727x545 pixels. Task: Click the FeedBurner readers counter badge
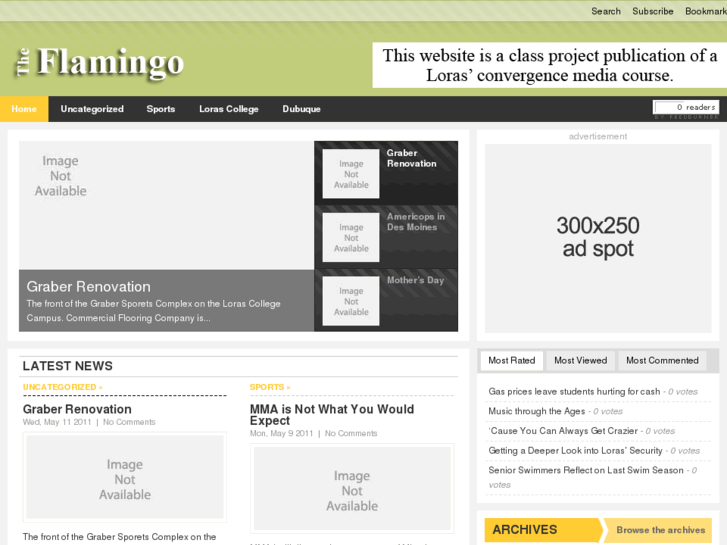[686, 107]
